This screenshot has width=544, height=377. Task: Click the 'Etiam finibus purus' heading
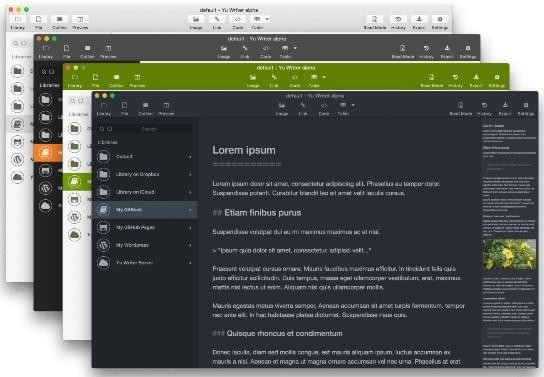point(263,213)
